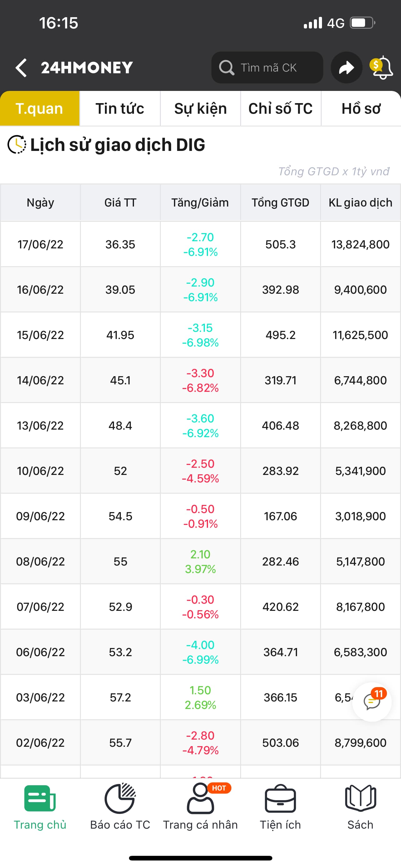The width and height of the screenshot is (401, 868).
Task: Tap the share arrow icon
Action: click(x=346, y=68)
